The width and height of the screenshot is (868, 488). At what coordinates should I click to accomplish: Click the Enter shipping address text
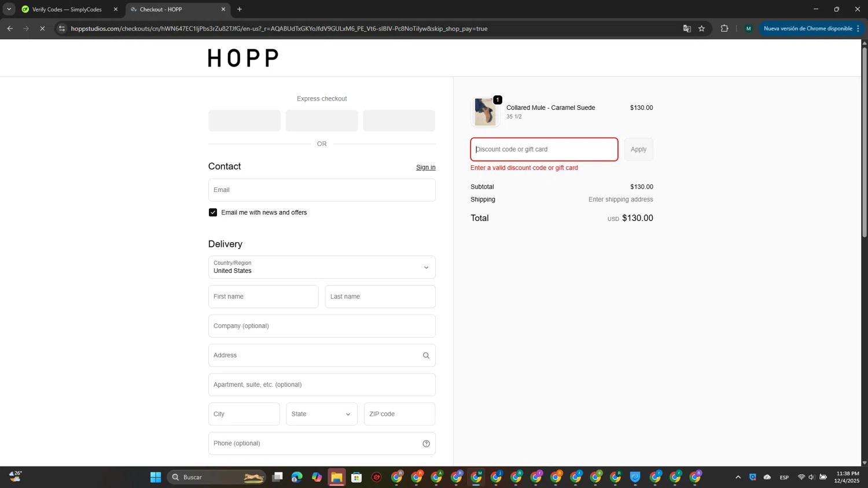point(620,199)
